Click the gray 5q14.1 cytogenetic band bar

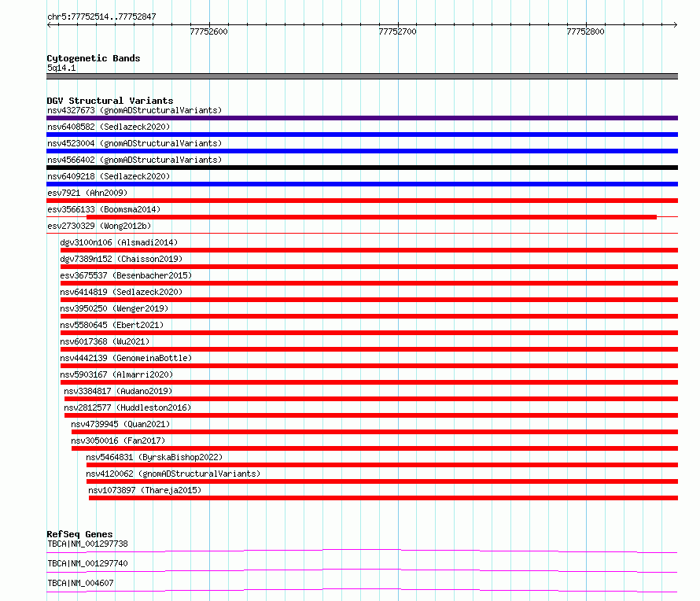[362, 76]
